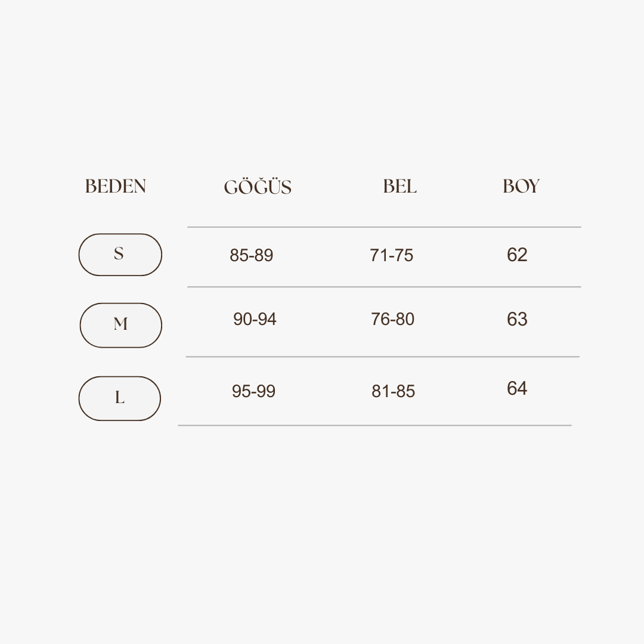Select the 71-75 waist measurement

pyautogui.click(x=391, y=255)
